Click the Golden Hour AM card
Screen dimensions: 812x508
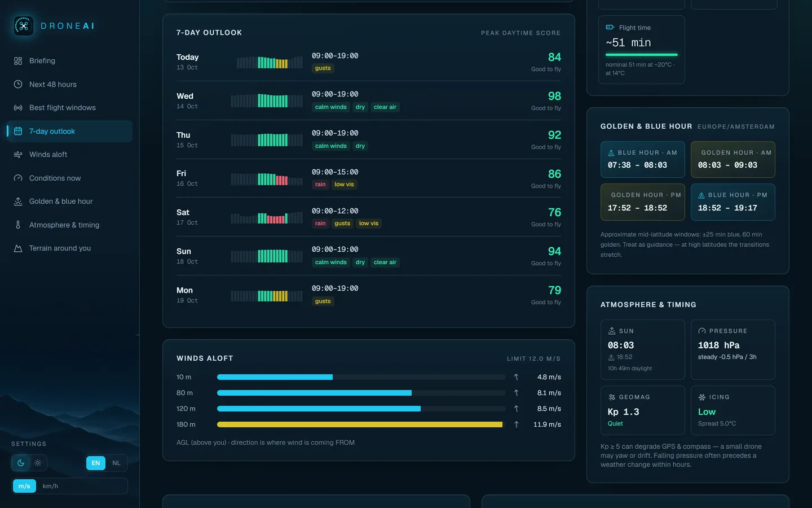pos(733,160)
